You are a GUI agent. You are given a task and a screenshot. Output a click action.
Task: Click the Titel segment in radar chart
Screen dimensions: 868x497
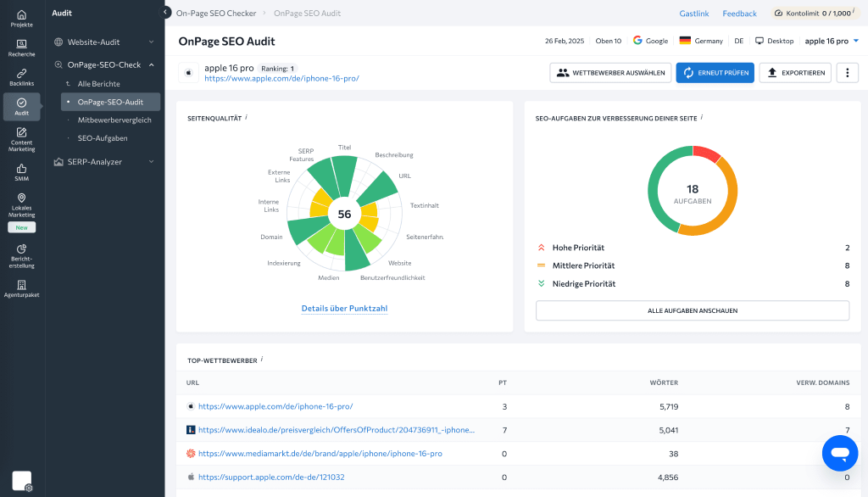pos(345,175)
